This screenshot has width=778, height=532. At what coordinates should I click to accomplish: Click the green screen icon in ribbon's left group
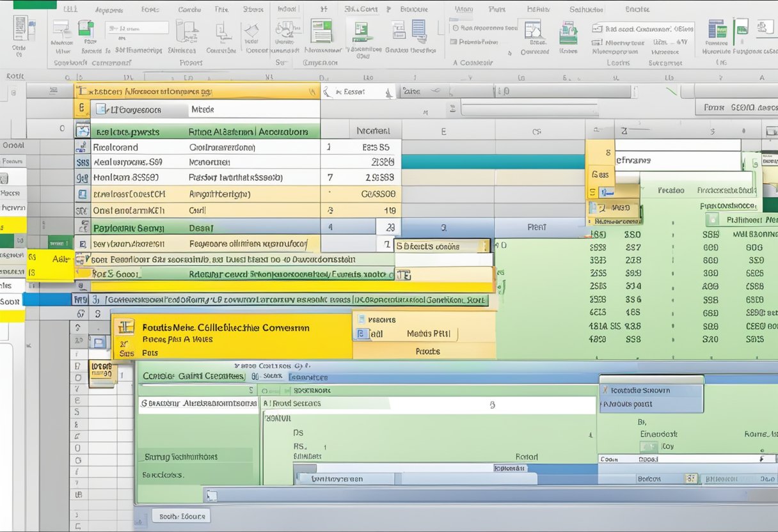click(x=86, y=29)
